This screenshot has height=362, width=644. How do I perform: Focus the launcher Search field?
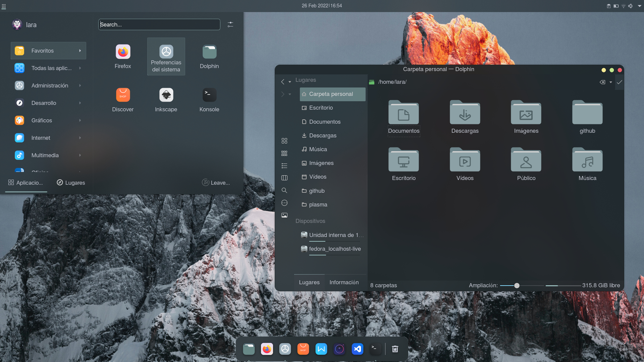point(159,24)
